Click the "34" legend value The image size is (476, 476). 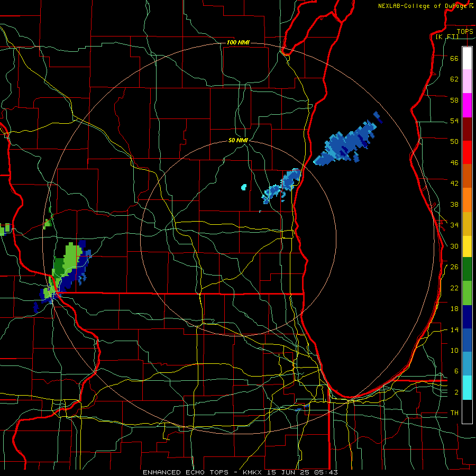pos(454,225)
